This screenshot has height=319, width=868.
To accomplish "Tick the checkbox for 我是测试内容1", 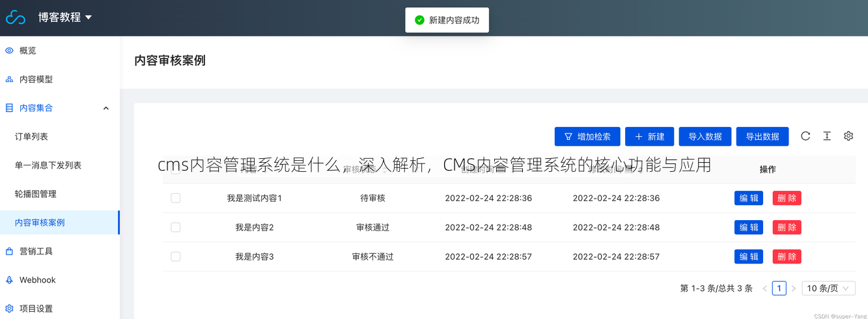I will 176,198.
